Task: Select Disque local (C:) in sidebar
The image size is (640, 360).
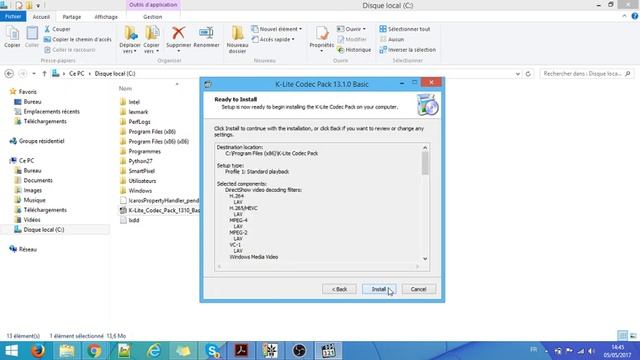Action: tap(44, 230)
